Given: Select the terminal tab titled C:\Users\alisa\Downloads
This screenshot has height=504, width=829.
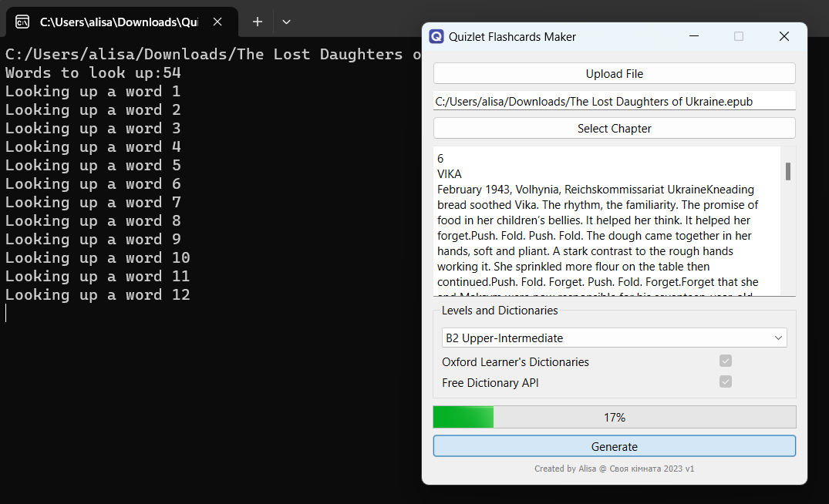Looking at the screenshot, I should tap(122, 22).
